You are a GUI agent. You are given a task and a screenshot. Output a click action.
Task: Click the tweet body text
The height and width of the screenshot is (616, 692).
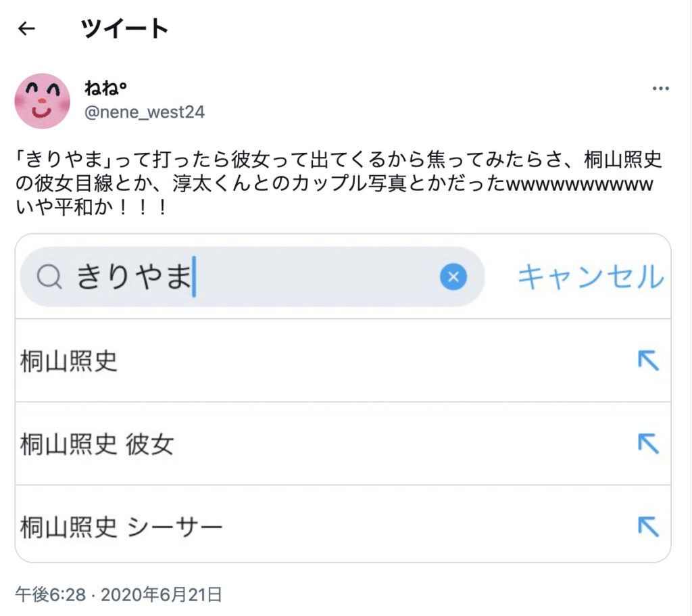pyautogui.click(x=339, y=183)
